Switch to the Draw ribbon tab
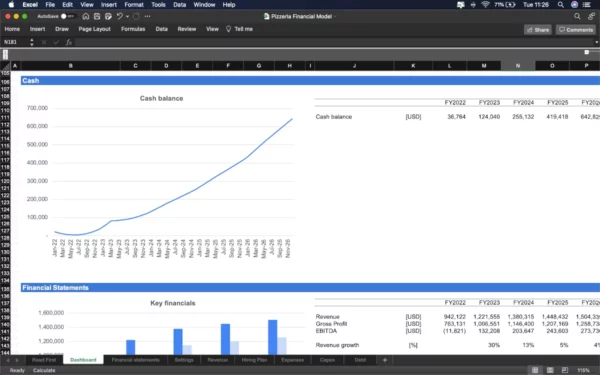Image resolution: width=600 pixels, height=375 pixels. click(62, 29)
